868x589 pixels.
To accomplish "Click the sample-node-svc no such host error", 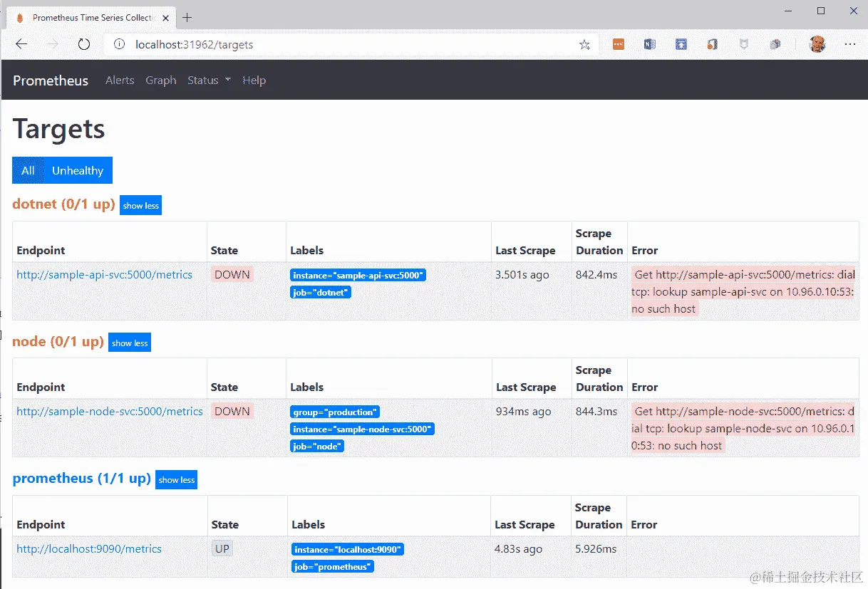I will click(743, 428).
